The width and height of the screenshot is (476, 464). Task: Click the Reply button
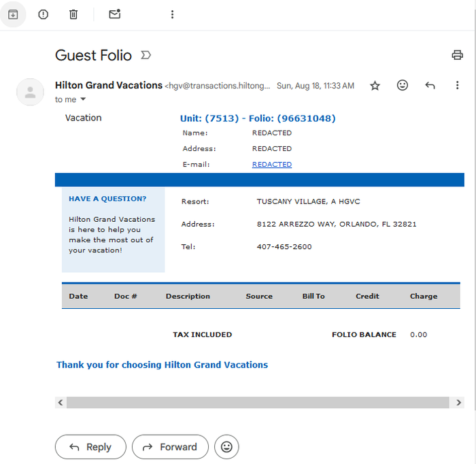pyautogui.click(x=90, y=447)
